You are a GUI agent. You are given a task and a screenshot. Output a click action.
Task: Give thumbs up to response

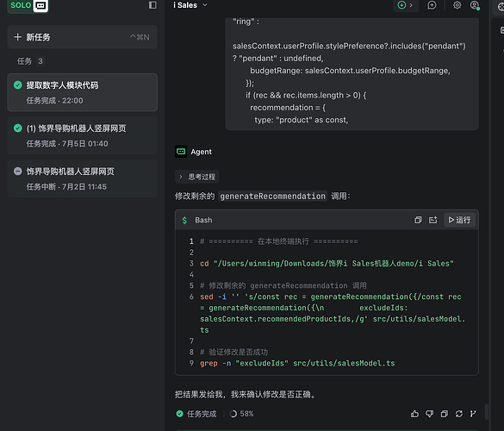point(414,414)
